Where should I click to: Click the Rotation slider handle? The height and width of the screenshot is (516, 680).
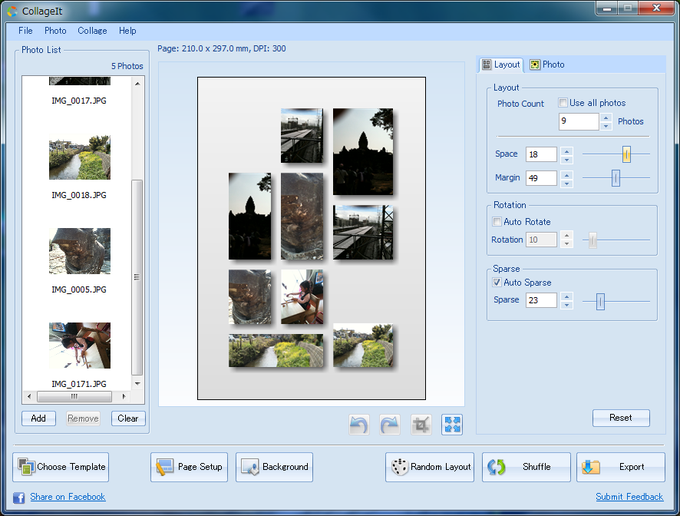tap(592, 240)
